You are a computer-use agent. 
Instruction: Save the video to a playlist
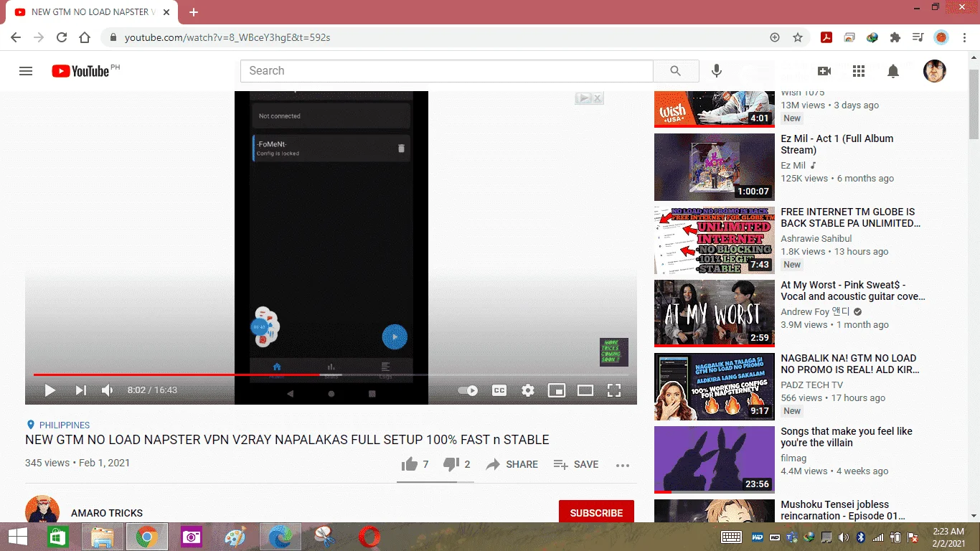coord(576,464)
